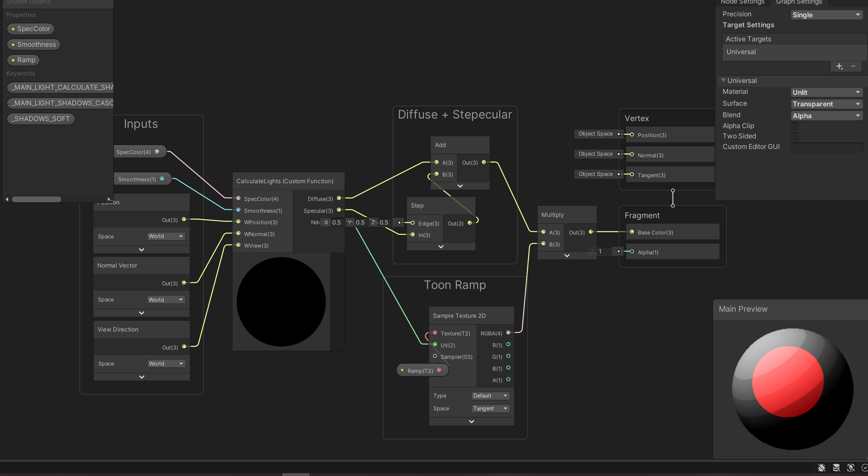Collapse the Add node with its chevron

coord(460,186)
